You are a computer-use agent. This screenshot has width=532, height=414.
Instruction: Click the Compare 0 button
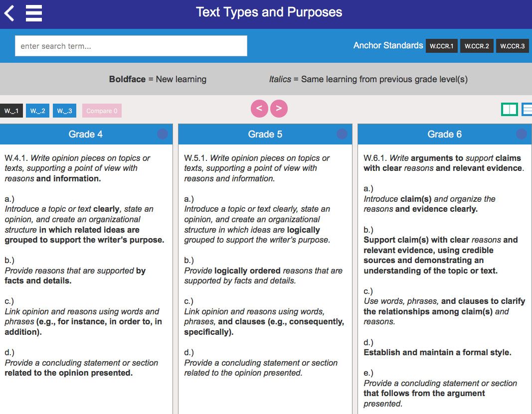coord(102,111)
